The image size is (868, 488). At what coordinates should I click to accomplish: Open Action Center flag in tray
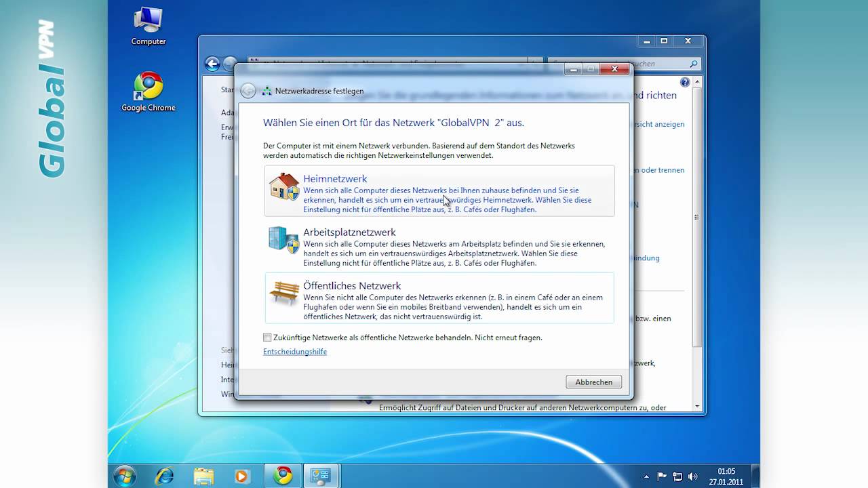pos(662,476)
